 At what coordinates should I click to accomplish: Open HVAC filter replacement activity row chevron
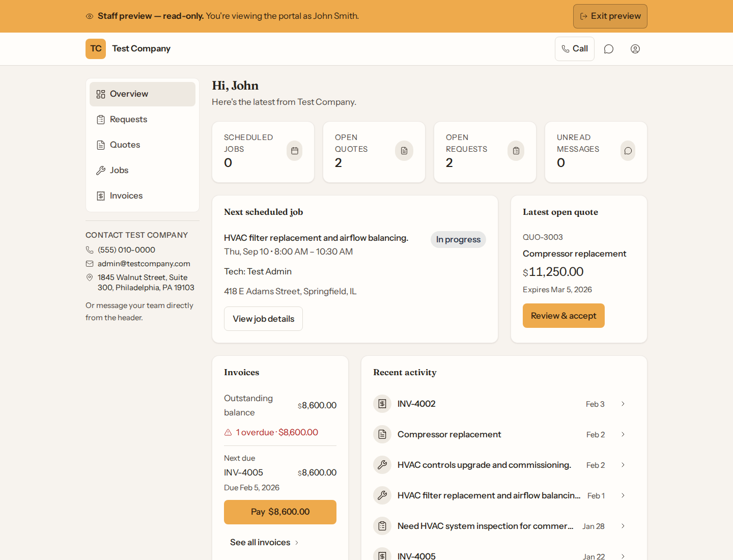click(x=623, y=495)
